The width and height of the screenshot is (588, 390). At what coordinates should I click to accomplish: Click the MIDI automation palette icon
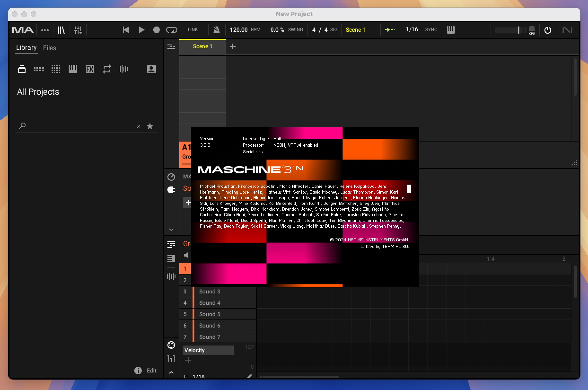[x=171, y=345]
